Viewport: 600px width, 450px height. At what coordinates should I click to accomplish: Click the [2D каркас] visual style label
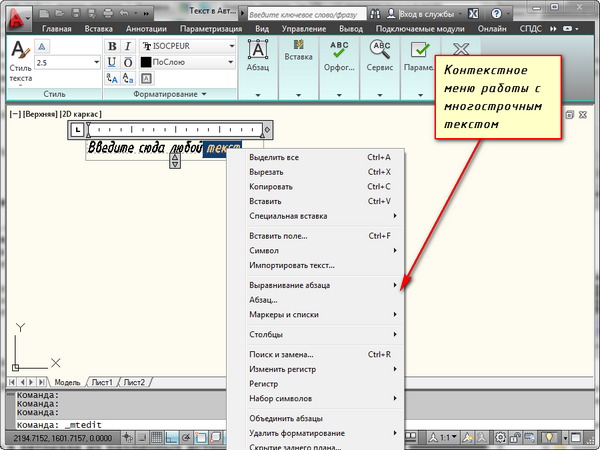coord(80,114)
